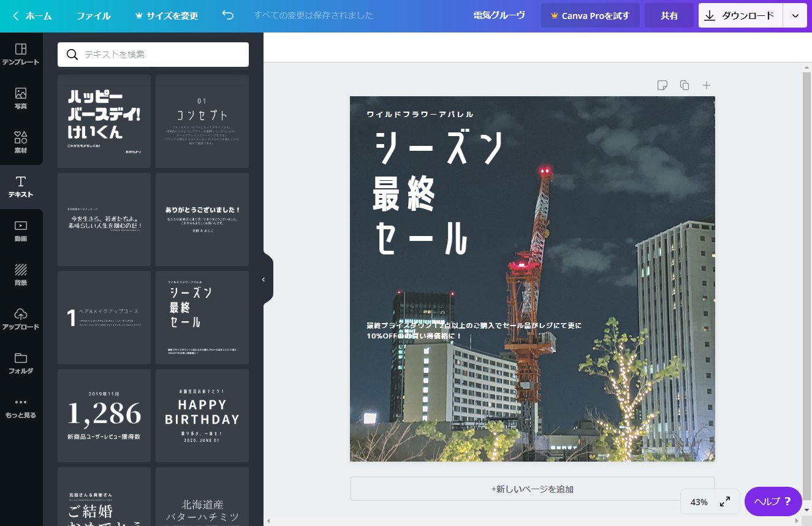This screenshot has height=526, width=812.
Task: Click the design title 電気グルーヴ
Action: point(499,15)
